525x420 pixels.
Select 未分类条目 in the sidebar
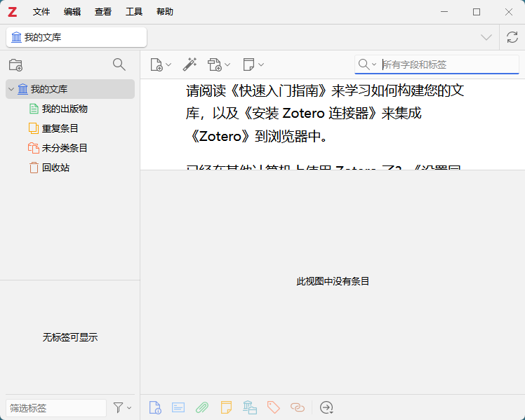(65, 148)
